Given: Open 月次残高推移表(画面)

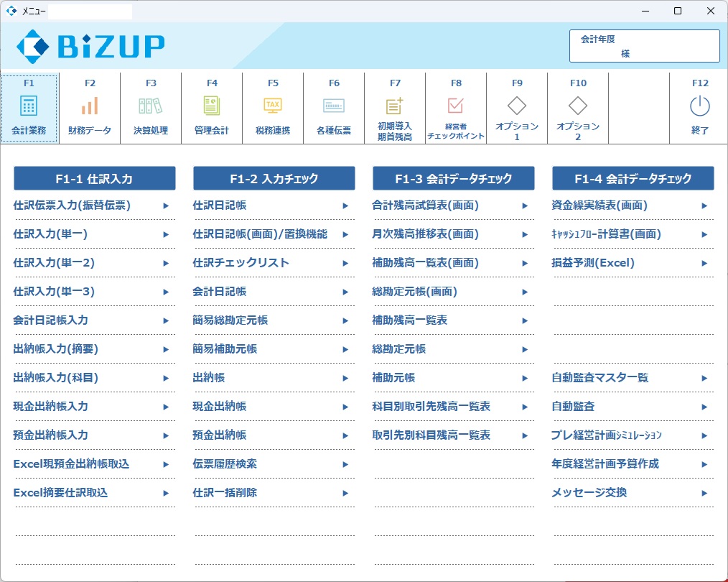Looking at the screenshot, I should coord(425,234).
